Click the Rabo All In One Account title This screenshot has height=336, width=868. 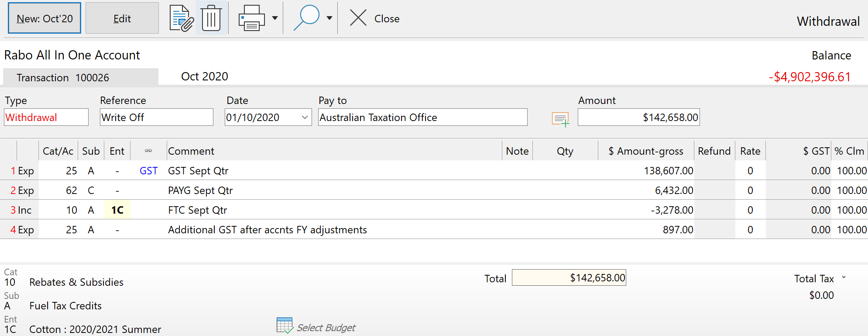point(72,55)
